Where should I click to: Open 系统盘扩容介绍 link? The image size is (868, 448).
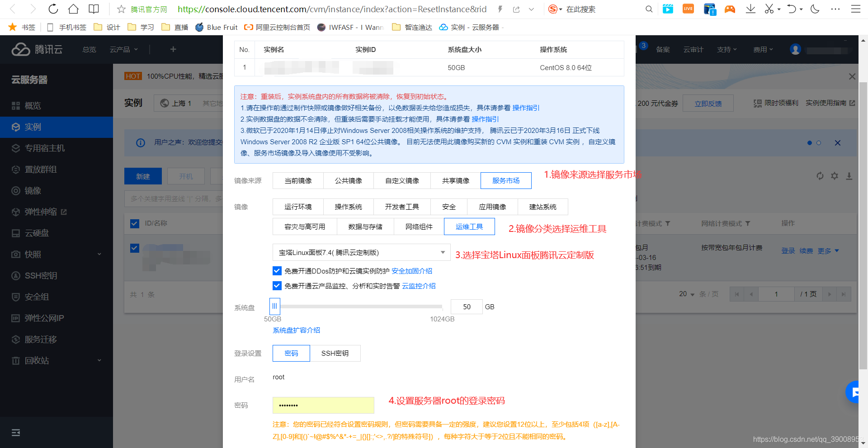pyautogui.click(x=296, y=330)
